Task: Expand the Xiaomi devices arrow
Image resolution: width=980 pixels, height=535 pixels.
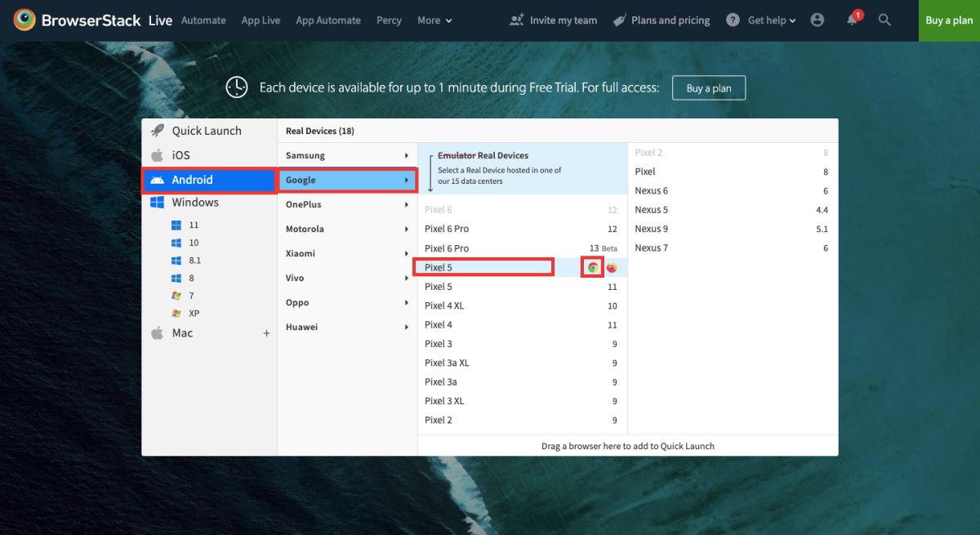Action: pos(407,253)
